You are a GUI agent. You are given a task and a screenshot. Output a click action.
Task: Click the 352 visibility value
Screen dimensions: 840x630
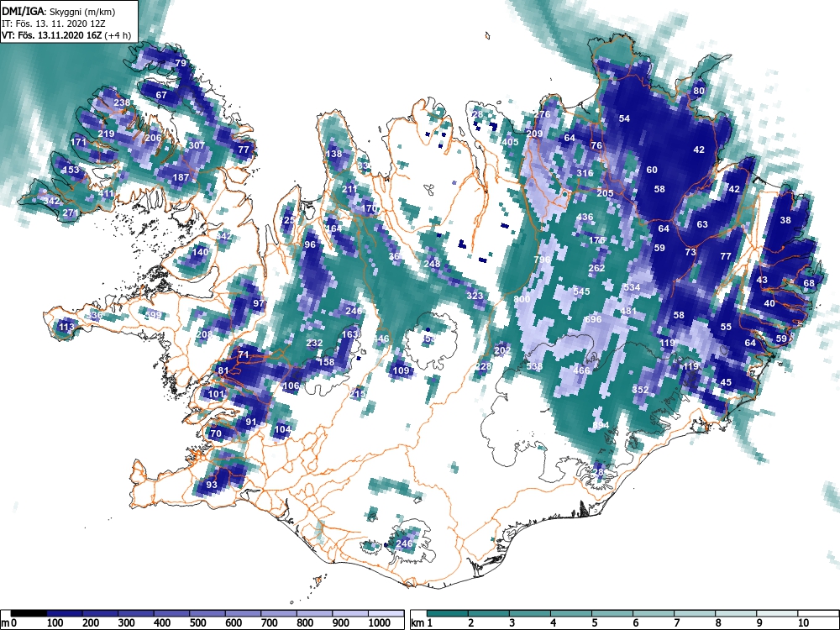coord(640,390)
